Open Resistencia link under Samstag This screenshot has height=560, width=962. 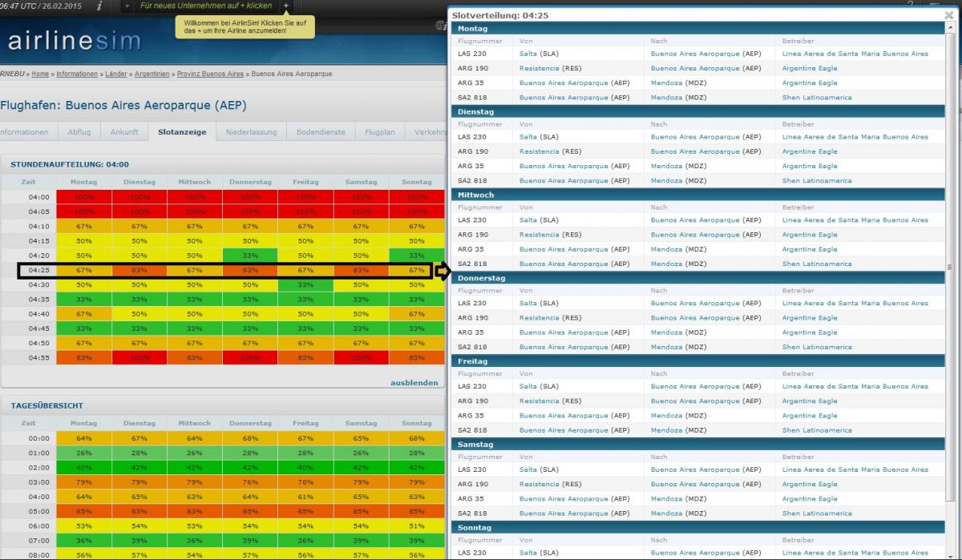click(540, 484)
